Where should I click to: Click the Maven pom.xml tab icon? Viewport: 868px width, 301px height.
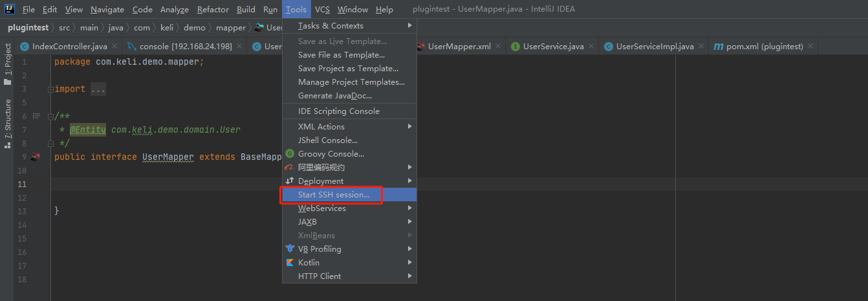[x=719, y=47]
